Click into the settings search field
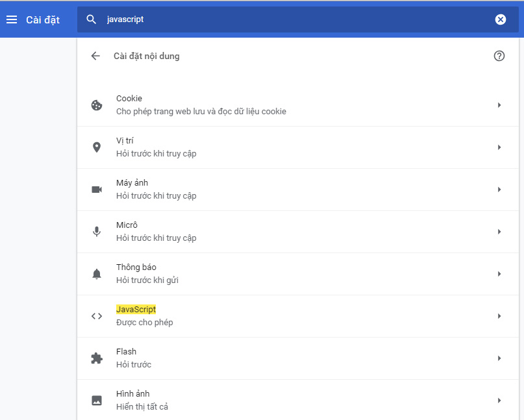Screen dimensions: 524x420 (297, 19)
